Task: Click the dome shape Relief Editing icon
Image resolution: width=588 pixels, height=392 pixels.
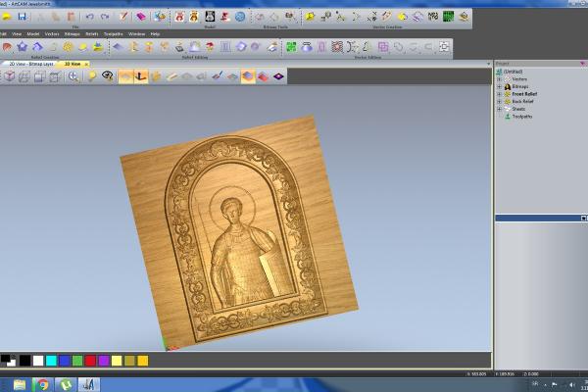Action: tap(195, 46)
